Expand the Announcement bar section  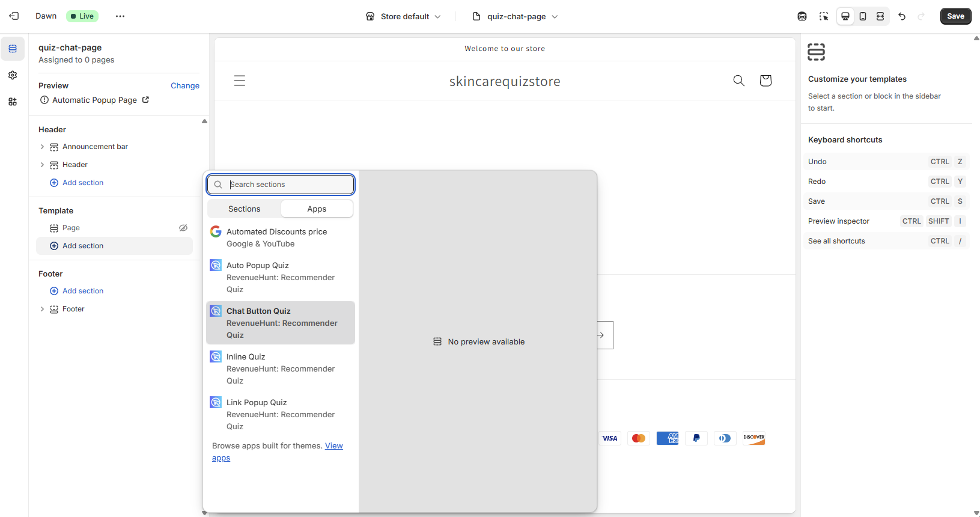42,147
